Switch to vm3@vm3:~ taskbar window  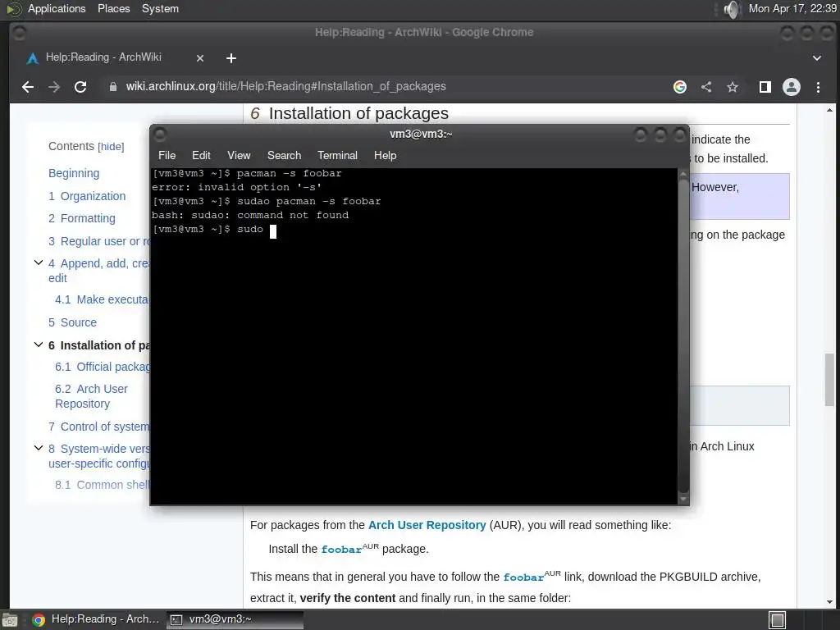coord(235,620)
